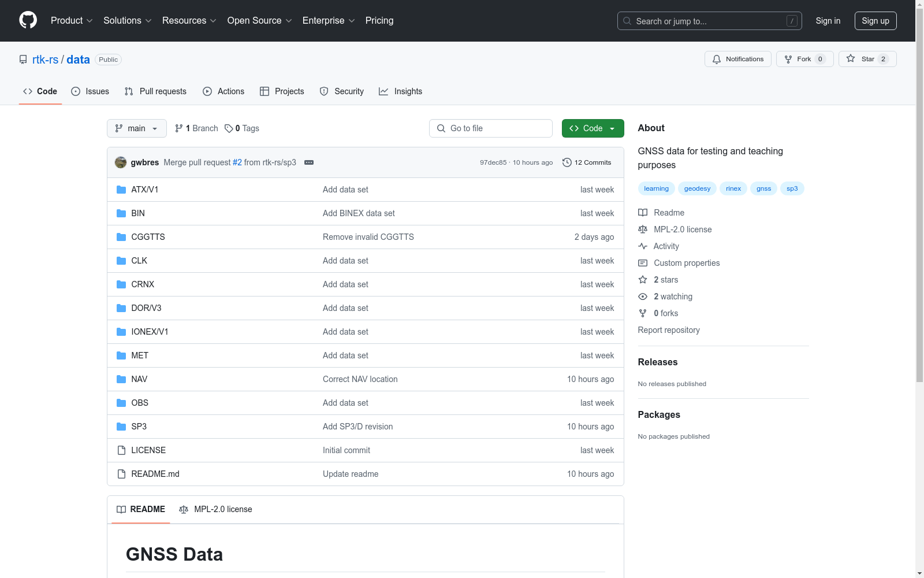
Task: Click the geodesy topic tag
Action: coord(697,188)
